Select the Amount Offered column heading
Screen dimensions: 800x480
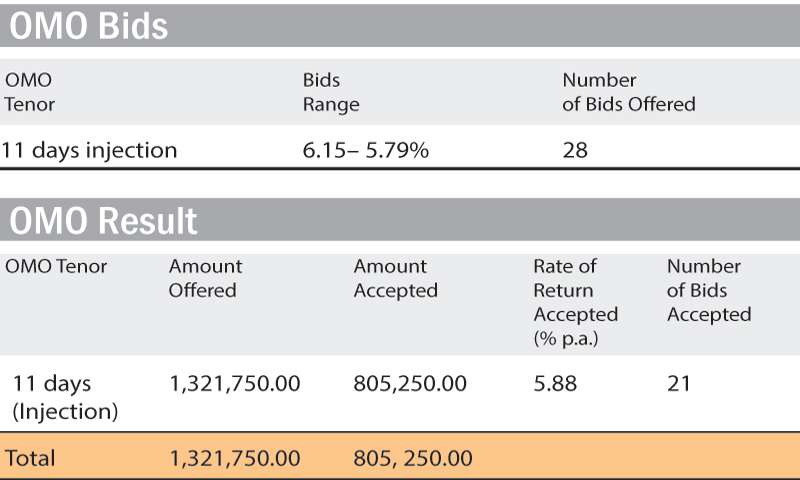205,279
